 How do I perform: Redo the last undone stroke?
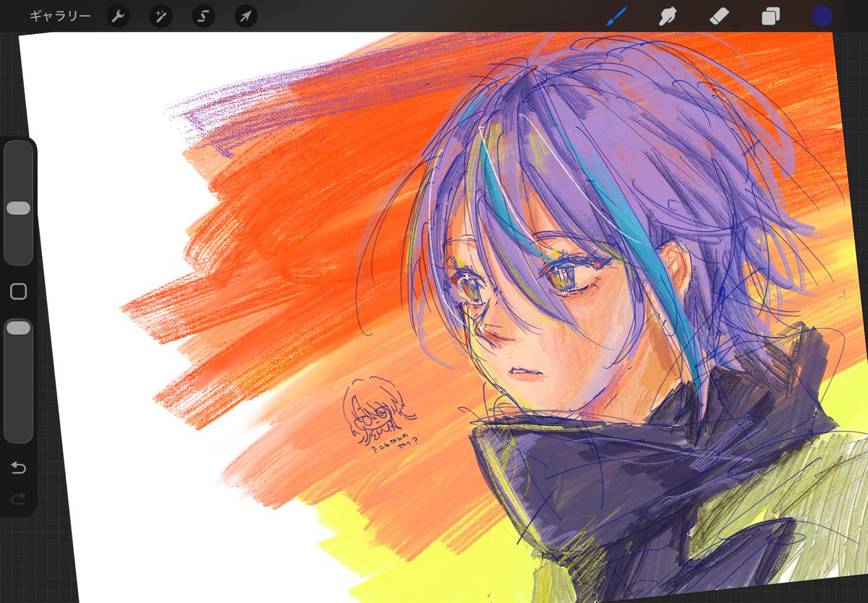[x=18, y=498]
